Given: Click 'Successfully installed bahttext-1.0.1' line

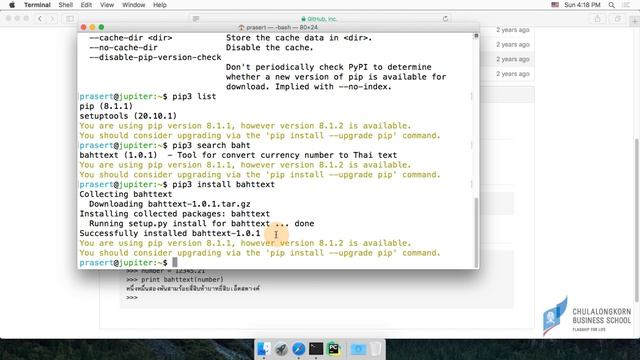Looking at the screenshot, I should pyautogui.click(x=170, y=233).
